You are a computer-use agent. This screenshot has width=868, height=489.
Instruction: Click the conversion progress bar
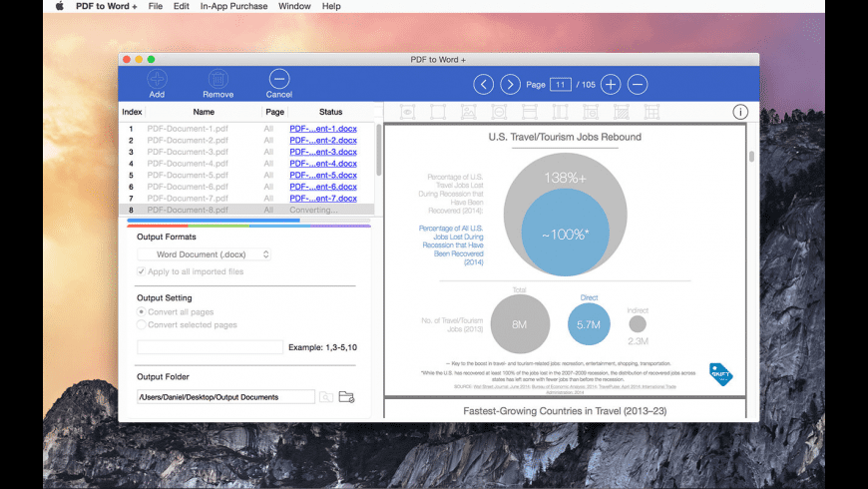pyautogui.click(x=248, y=221)
